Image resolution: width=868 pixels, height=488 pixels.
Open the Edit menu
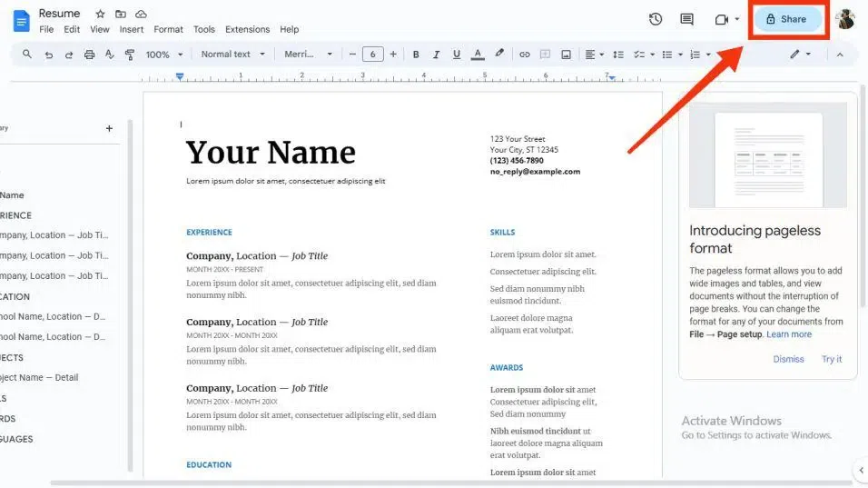(72, 29)
